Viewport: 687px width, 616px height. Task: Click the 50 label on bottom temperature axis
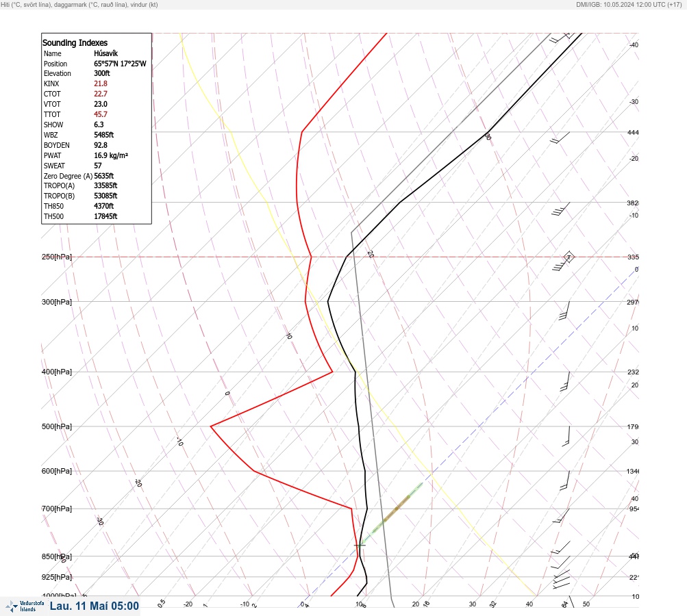(x=586, y=604)
